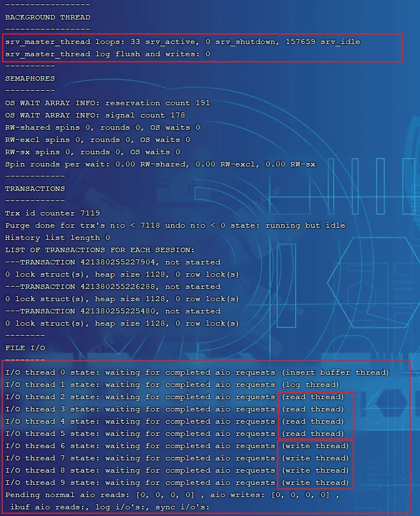Click the SEMAPHORES section heading
The image size is (420, 516).
(x=30, y=78)
